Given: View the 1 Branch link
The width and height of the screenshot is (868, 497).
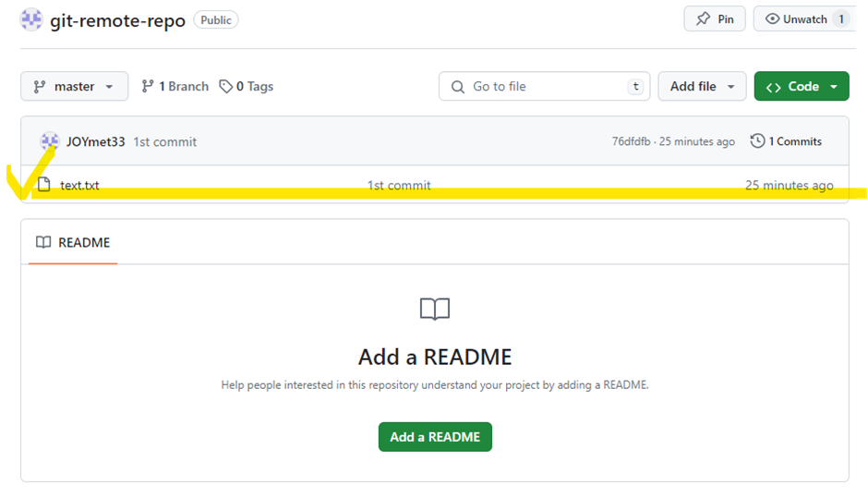Looking at the screenshot, I should (x=175, y=87).
